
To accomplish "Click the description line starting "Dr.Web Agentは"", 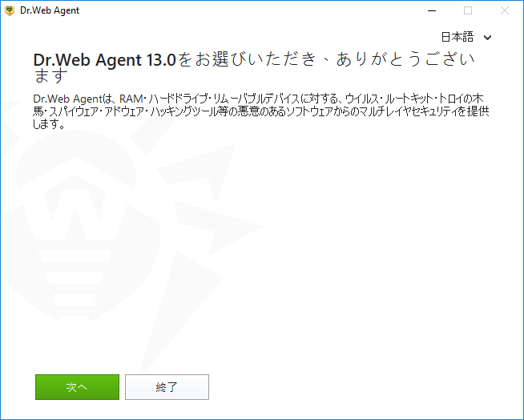I will [x=258, y=99].
